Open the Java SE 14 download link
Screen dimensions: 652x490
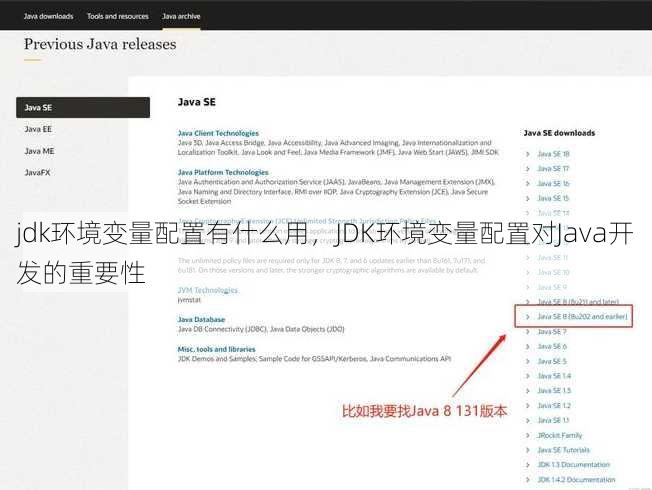click(x=553, y=213)
